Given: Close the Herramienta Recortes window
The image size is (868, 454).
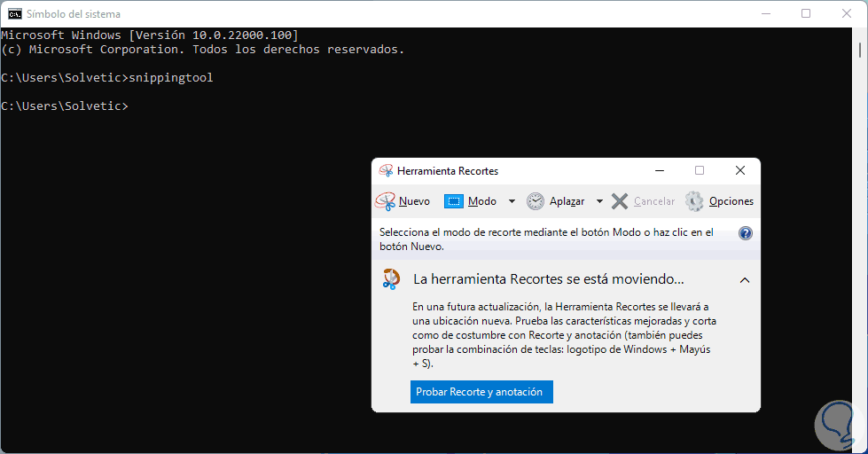Looking at the screenshot, I should 740,170.
